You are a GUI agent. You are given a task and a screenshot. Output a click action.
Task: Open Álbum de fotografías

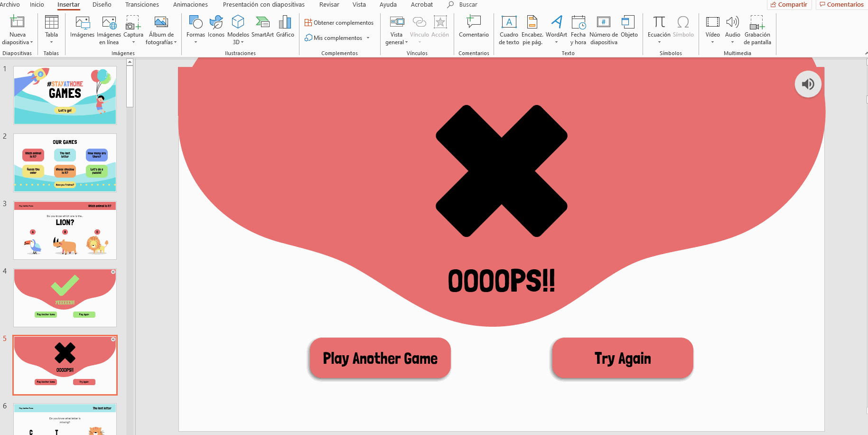pyautogui.click(x=161, y=22)
